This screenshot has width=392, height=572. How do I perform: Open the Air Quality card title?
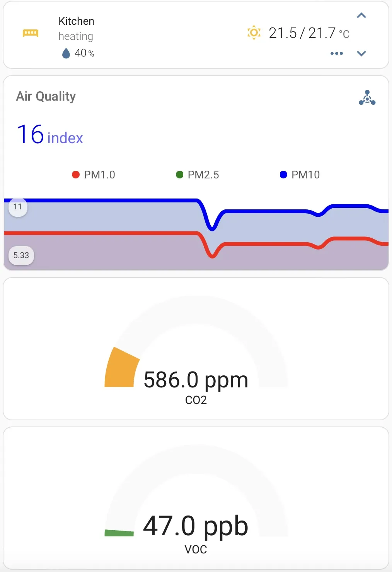[x=46, y=96]
